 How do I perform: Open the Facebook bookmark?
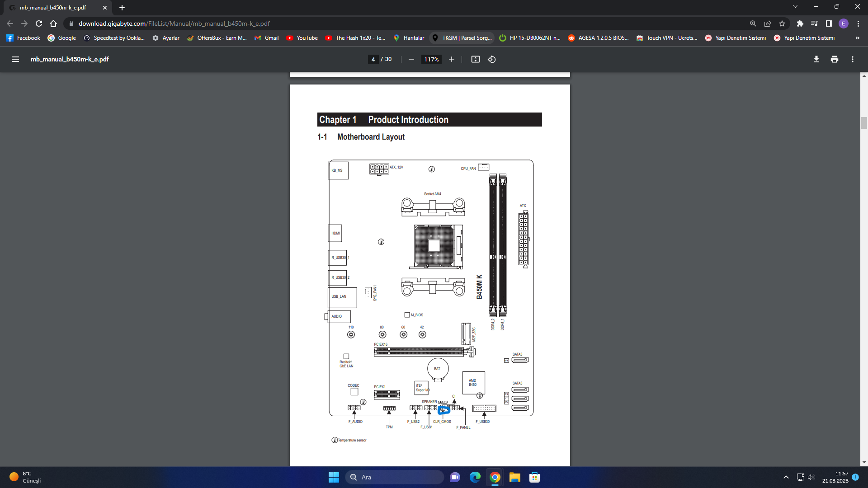24,38
